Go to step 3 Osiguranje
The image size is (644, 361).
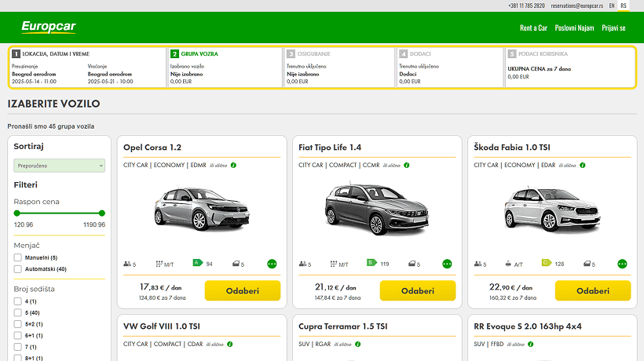coord(339,67)
